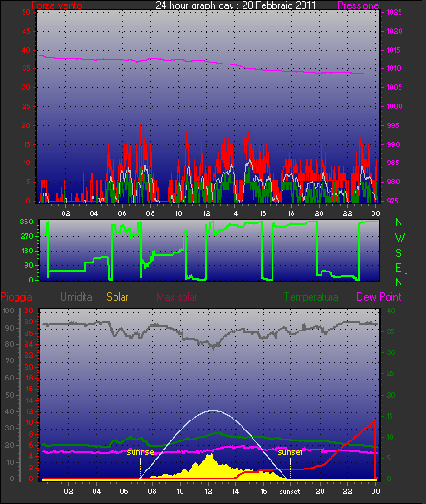Viewport: 426px width, 504px height.
Task: Click the "1030" pressure axis value
Action: 394,31
